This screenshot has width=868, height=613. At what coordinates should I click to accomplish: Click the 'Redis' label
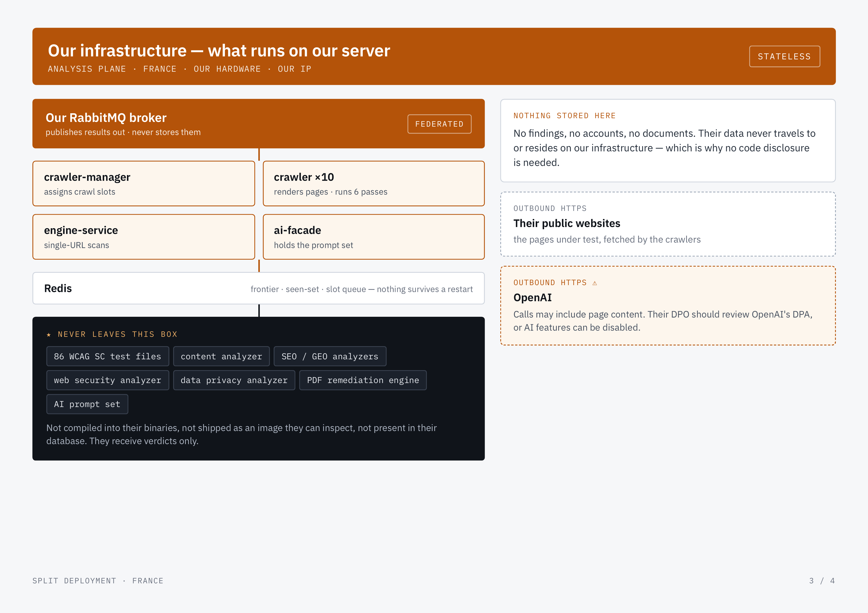click(x=58, y=289)
